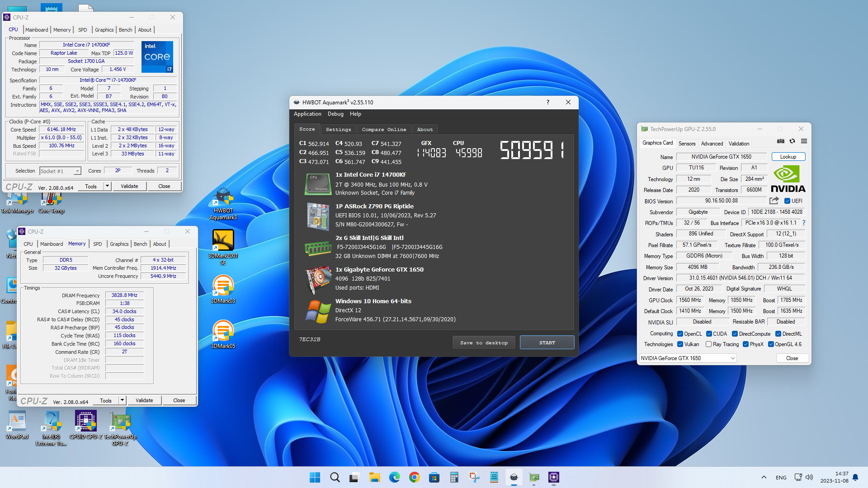Open Advanced tab in GPU-Z
This screenshot has height=488, width=868.
(712, 144)
